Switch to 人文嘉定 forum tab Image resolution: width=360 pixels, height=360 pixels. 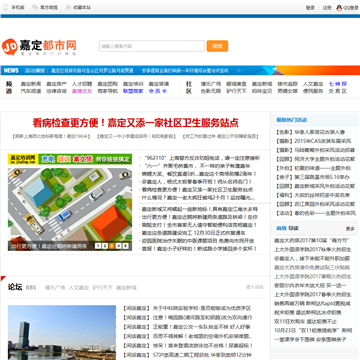tap(79, 288)
